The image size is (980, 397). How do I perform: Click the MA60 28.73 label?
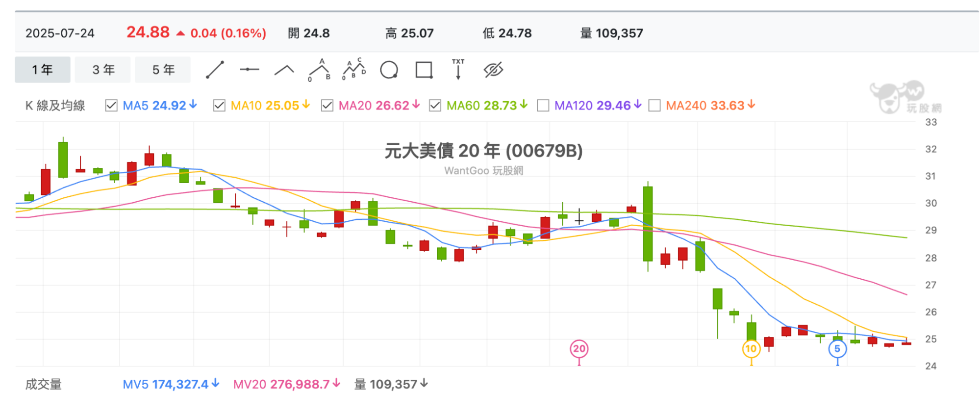487,106
